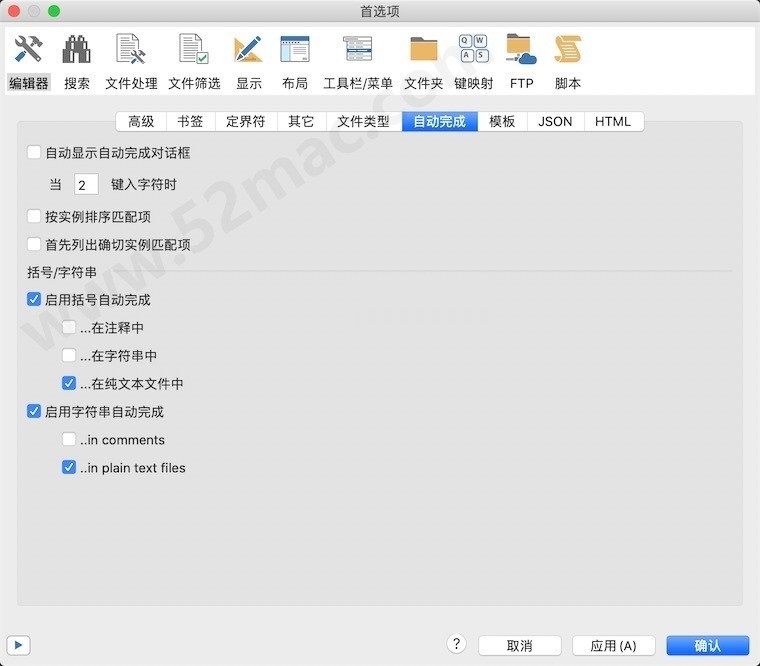Switch to the 其它 tab
The width and height of the screenshot is (760, 666).
[x=301, y=121]
